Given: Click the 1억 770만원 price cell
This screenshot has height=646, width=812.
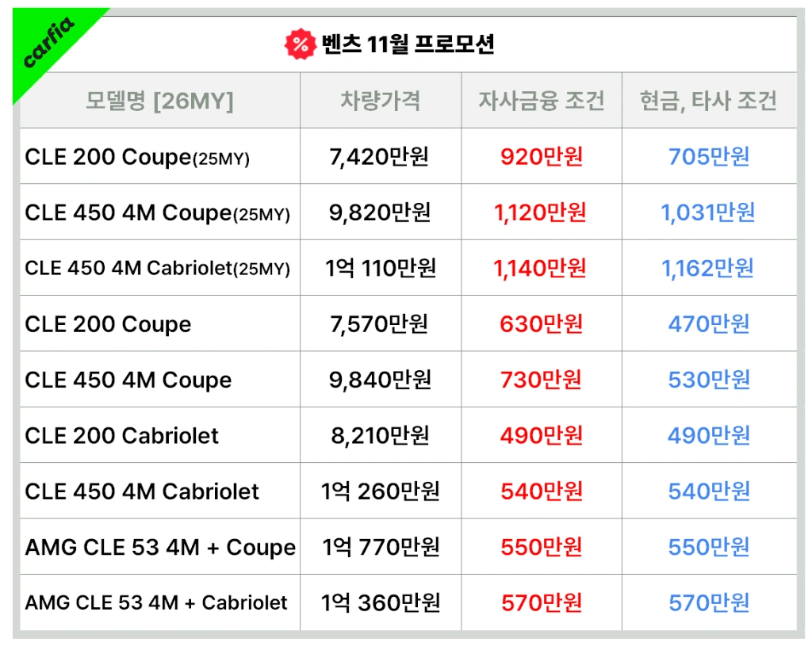Looking at the screenshot, I should tap(381, 548).
